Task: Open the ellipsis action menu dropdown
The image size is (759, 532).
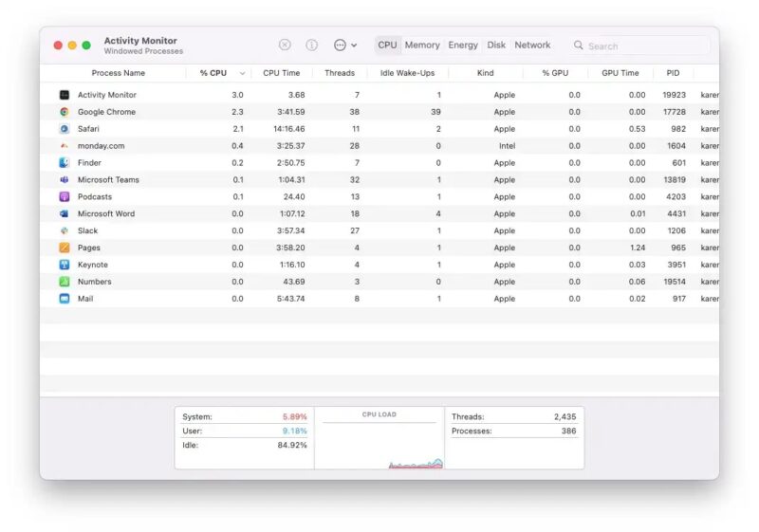Action: coord(344,45)
